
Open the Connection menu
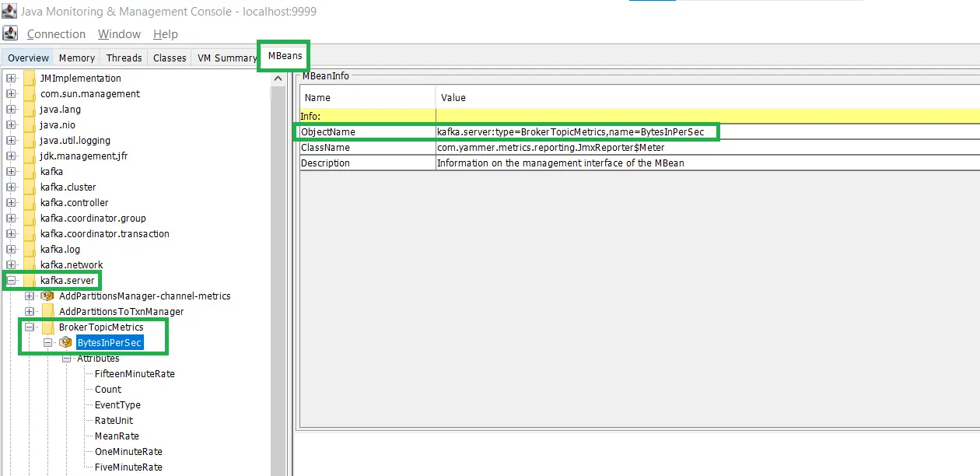56,34
